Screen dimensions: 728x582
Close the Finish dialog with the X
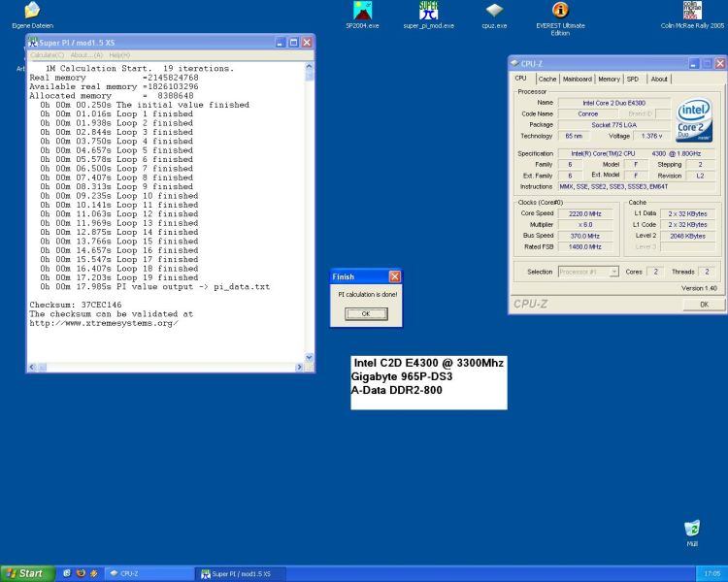click(x=395, y=276)
